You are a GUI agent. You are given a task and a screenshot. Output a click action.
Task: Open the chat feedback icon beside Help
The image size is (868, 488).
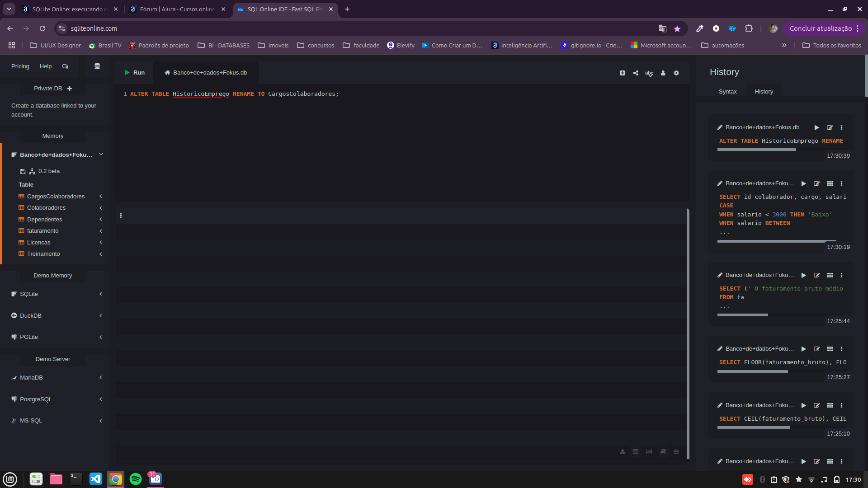(x=65, y=66)
